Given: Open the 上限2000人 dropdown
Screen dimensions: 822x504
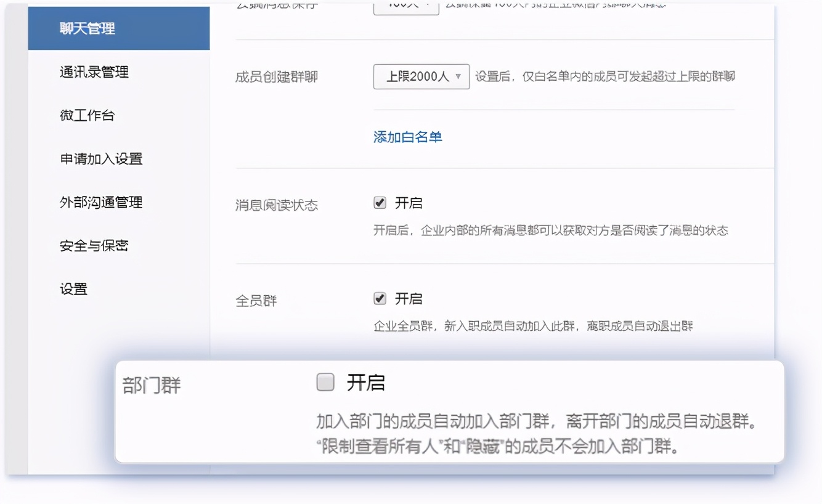Looking at the screenshot, I should pos(421,77).
